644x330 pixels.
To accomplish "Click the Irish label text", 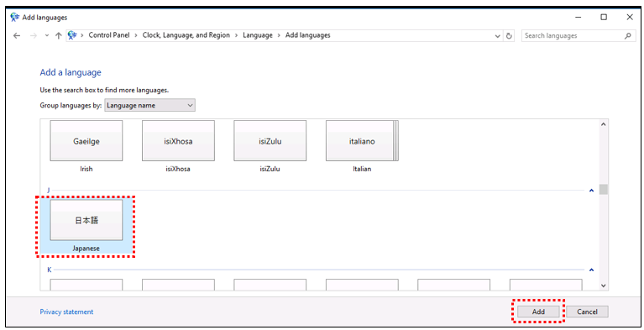I will click(x=86, y=169).
